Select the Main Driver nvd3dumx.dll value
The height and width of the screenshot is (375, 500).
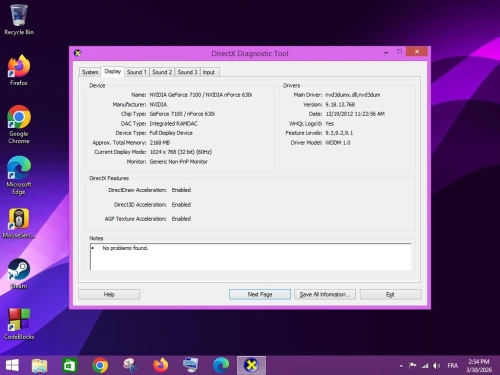(353, 95)
